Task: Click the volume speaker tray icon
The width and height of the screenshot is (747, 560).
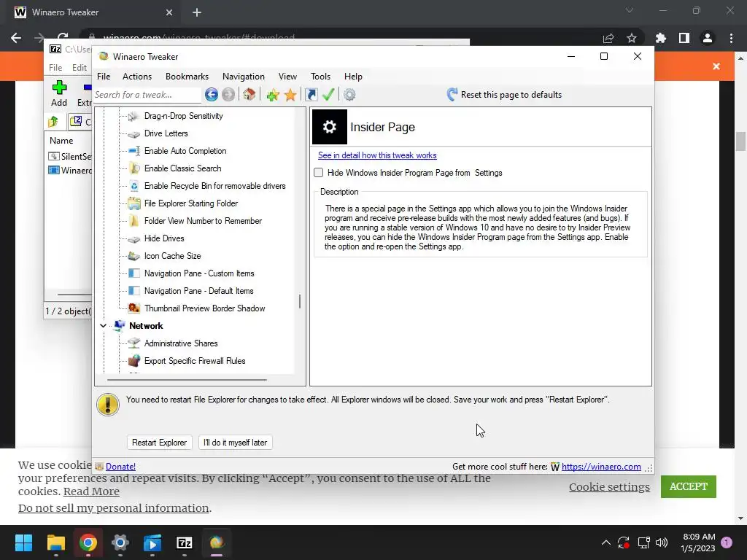Action: 661,542
